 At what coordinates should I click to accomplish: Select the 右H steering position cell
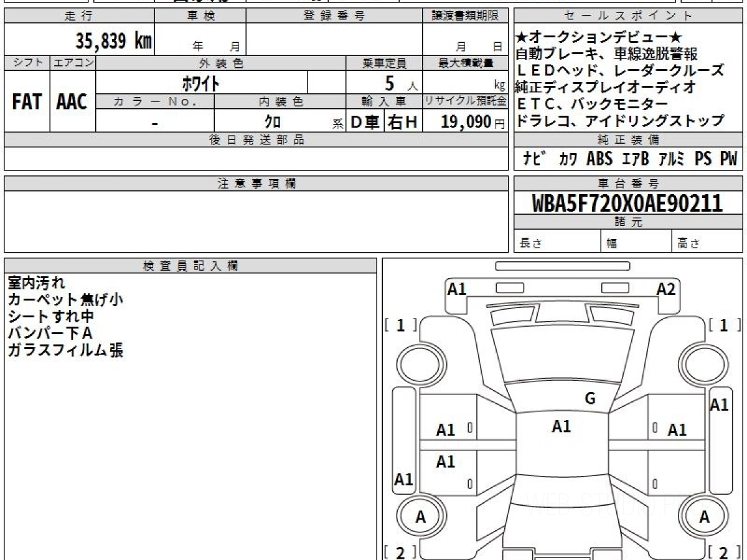pos(403,123)
